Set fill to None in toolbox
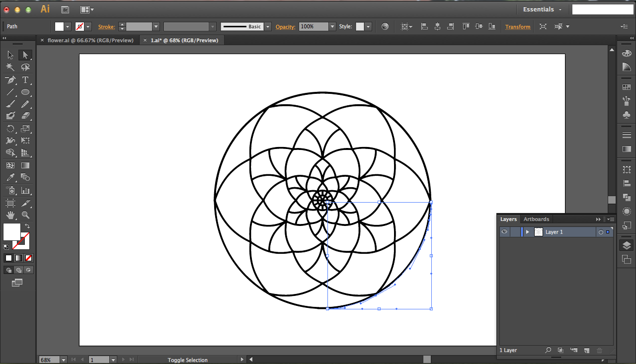This screenshot has height=364, width=636. (x=28, y=258)
